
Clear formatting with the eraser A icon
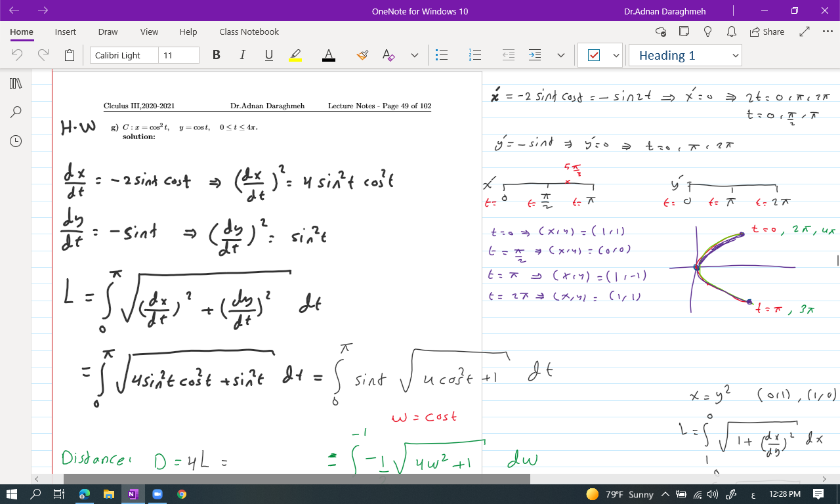point(388,55)
